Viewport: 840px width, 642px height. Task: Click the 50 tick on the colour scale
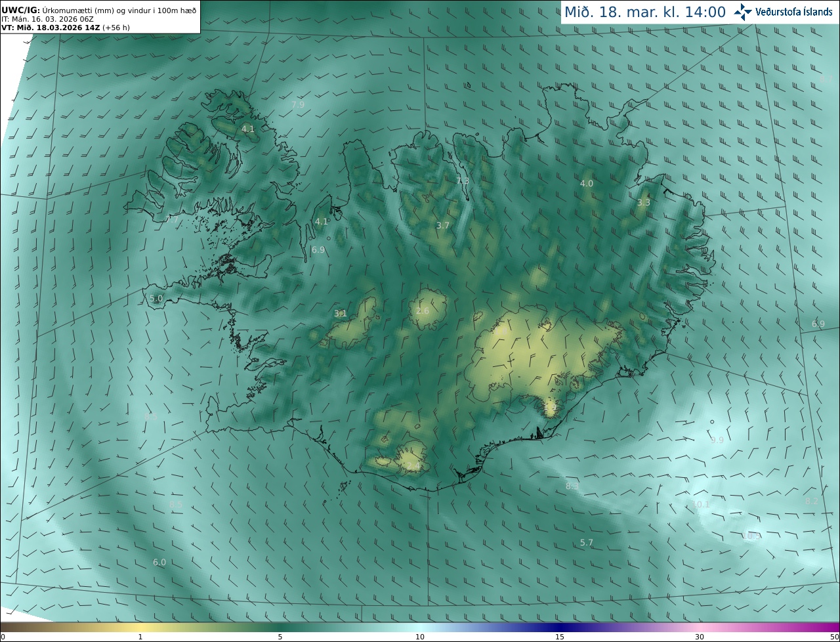point(834,637)
